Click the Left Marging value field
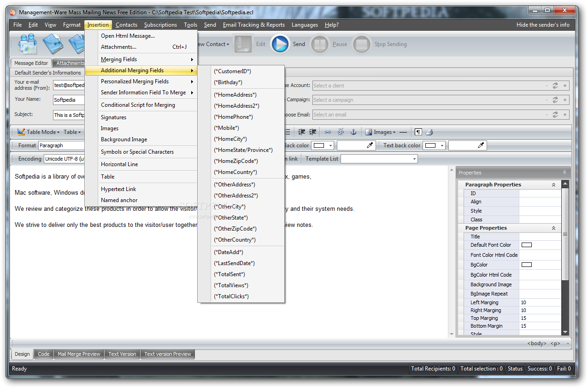 540,302
